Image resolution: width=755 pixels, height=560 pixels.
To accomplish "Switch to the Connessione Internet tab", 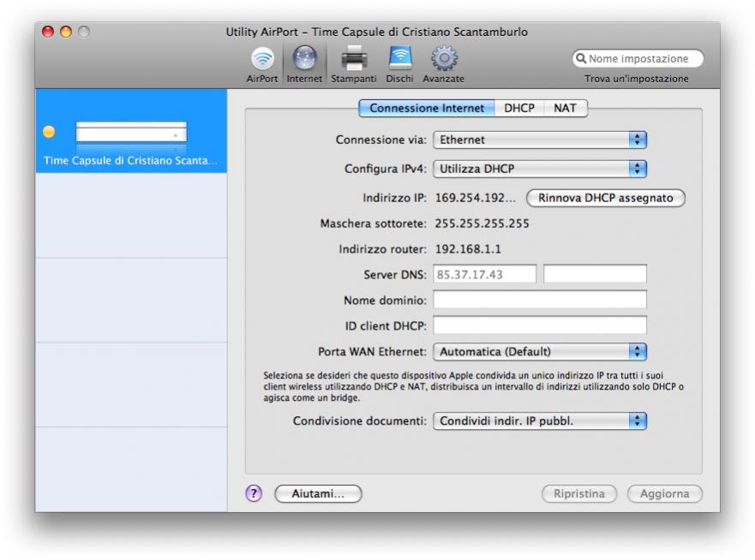I will point(427,108).
